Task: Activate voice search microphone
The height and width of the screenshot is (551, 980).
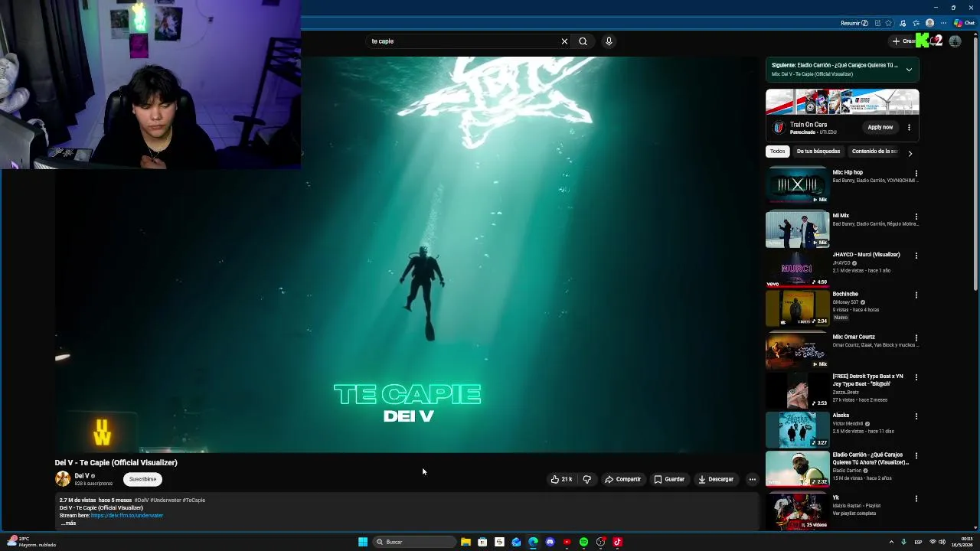Action: tap(609, 41)
